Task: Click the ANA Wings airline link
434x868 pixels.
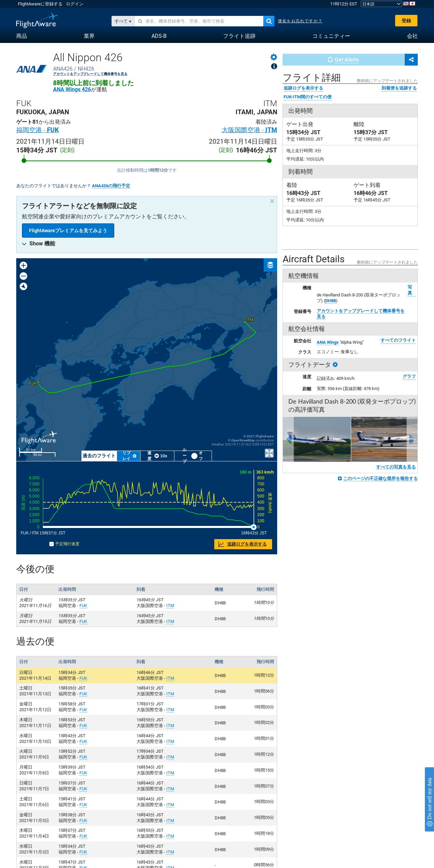Action: [328, 342]
